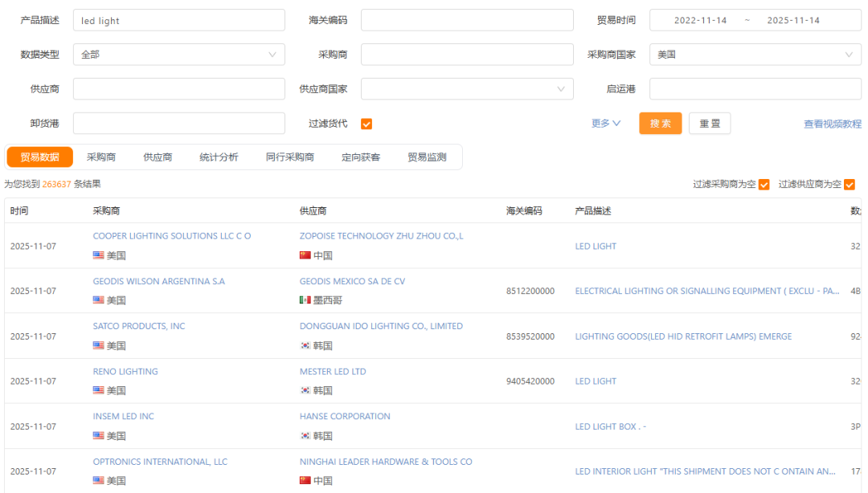868x493 pixels.
Task: Open LED LIGHT description in RENO LIGHTING row
Action: pyautogui.click(x=596, y=381)
